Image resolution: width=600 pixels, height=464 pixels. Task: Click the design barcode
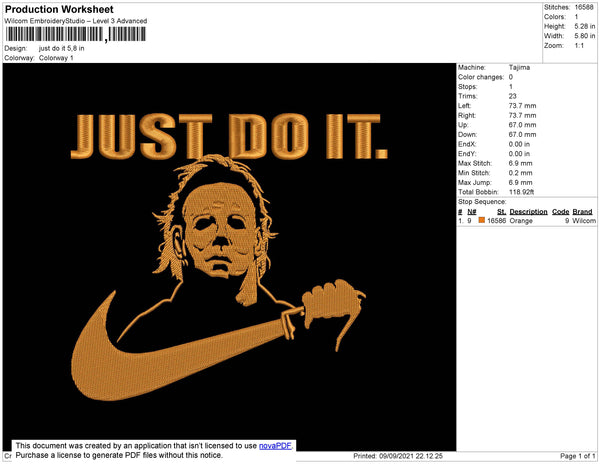click(76, 34)
